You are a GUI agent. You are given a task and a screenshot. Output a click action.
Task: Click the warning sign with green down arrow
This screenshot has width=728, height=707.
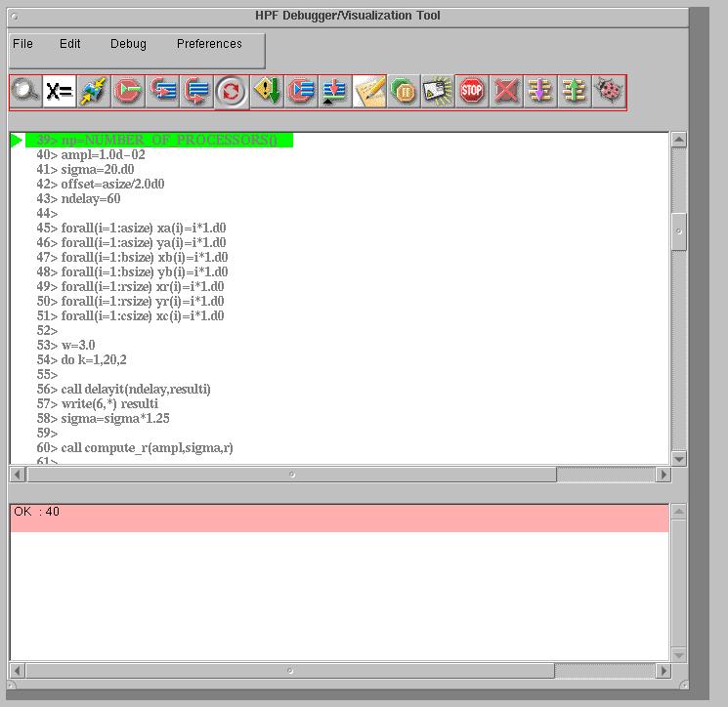[x=267, y=91]
